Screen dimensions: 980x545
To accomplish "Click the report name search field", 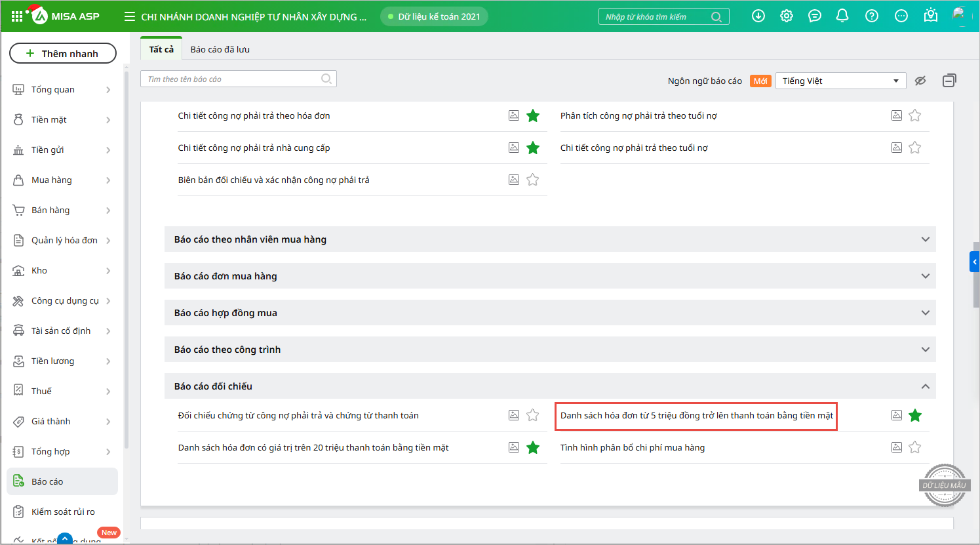I will (233, 79).
